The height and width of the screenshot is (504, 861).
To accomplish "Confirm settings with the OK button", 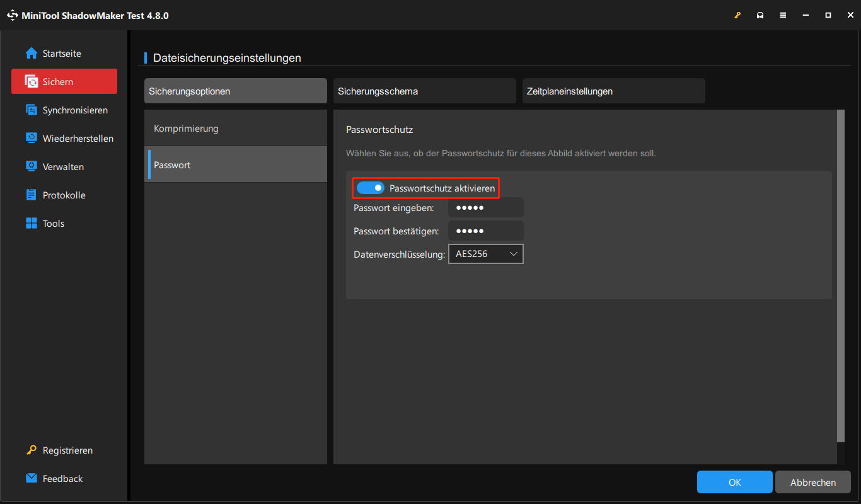I will coord(734,481).
